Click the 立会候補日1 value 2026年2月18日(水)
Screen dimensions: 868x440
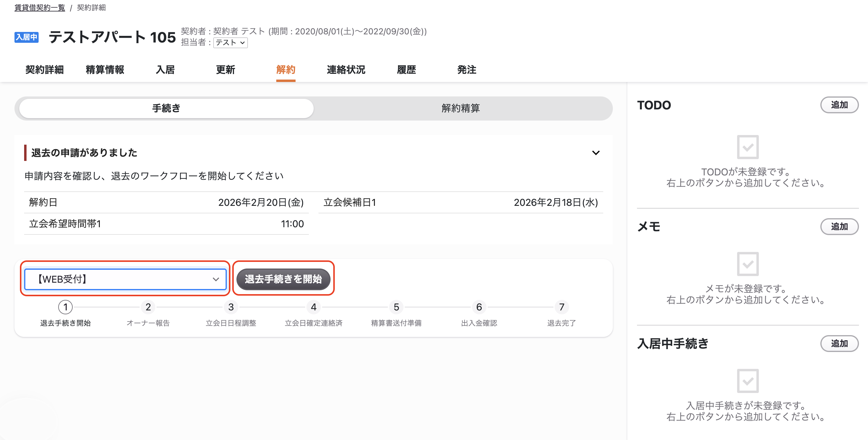556,202
